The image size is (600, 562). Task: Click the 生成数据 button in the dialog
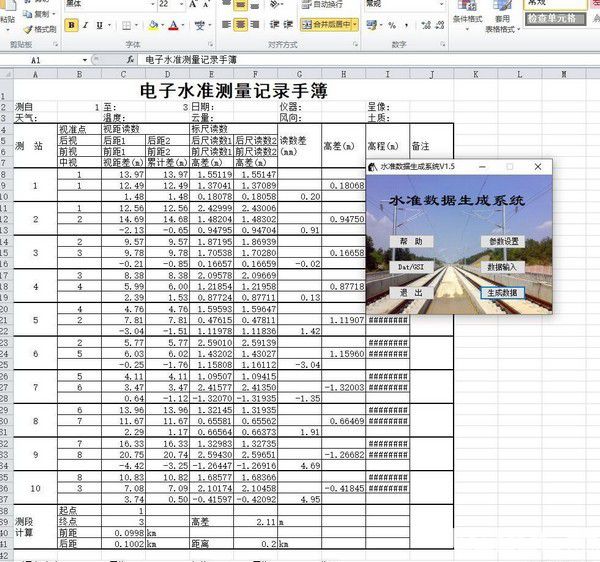(502, 293)
